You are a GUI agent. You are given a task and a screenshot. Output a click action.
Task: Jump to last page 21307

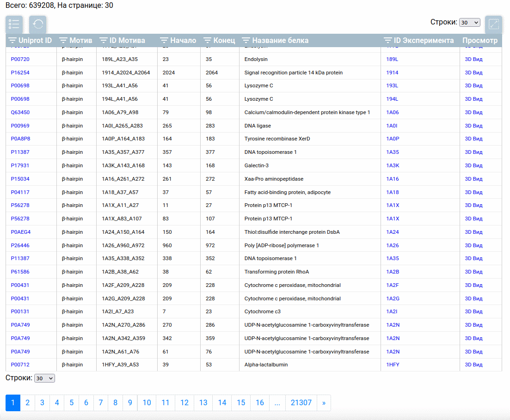click(x=301, y=403)
